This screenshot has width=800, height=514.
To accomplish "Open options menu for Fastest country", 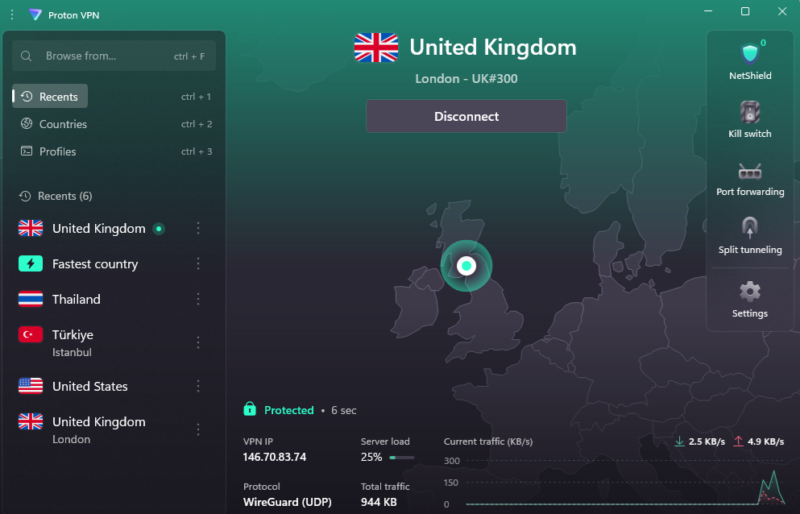I will click(198, 264).
